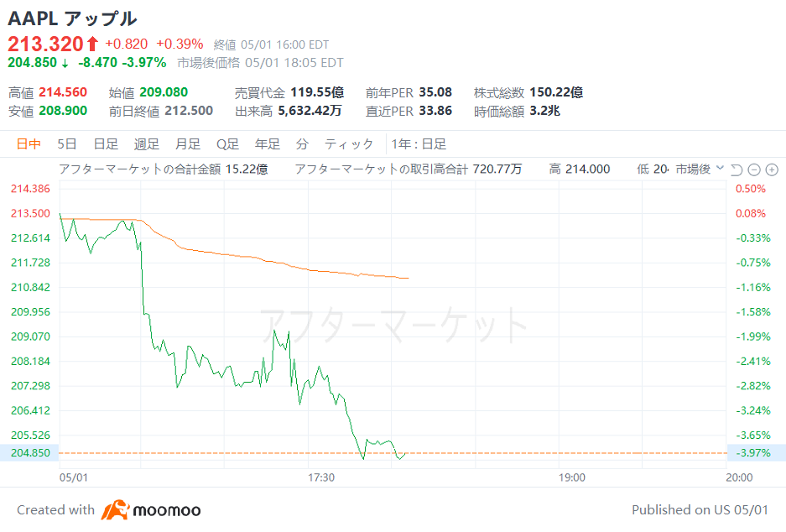Screen dimensions: 786x532
Task: Select the 日中 intraday tab
Action: pos(28,144)
